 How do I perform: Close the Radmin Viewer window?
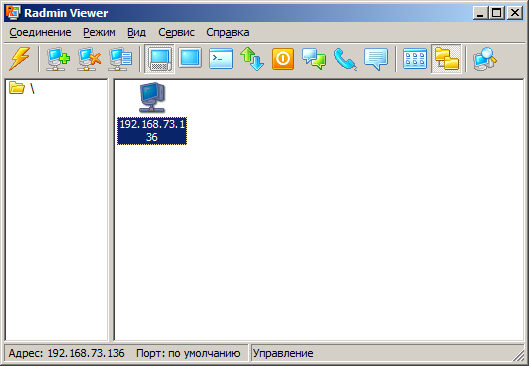pyautogui.click(x=515, y=13)
